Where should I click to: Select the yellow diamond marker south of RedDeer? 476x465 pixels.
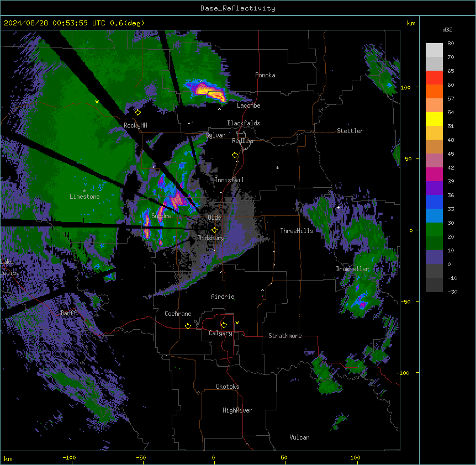[x=235, y=155]
